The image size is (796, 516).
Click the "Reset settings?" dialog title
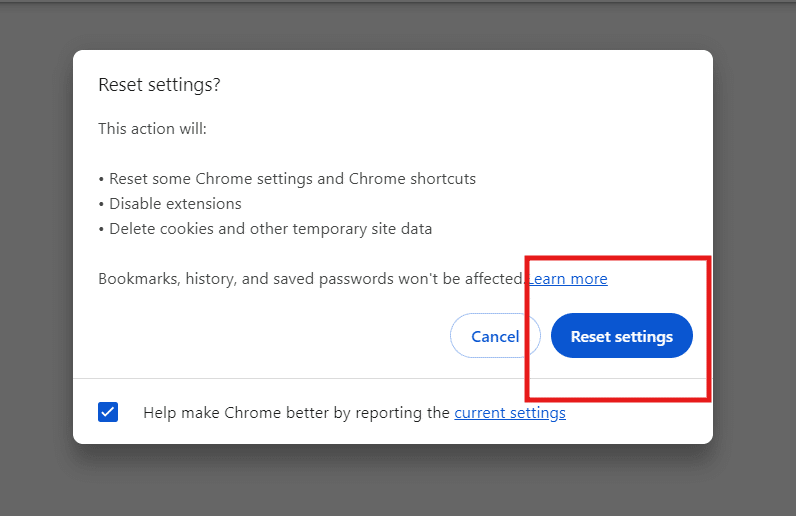tap(159, 85)
